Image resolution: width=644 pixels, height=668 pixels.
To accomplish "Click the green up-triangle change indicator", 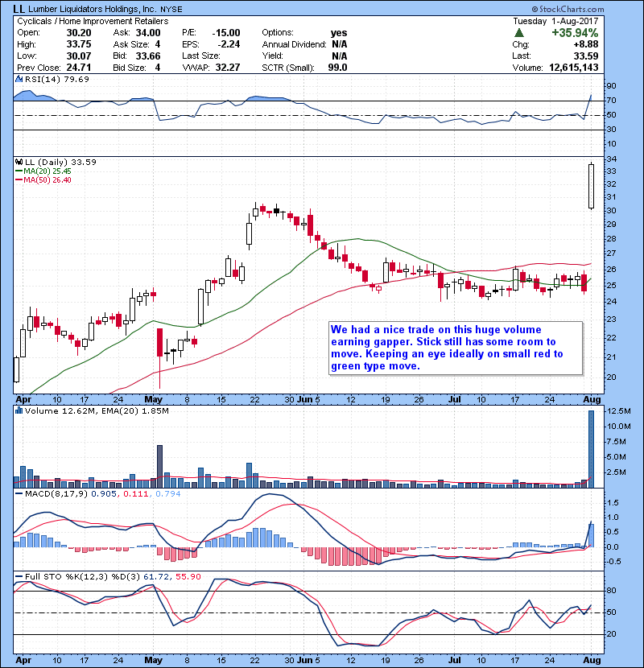I will tap(518, 32).
